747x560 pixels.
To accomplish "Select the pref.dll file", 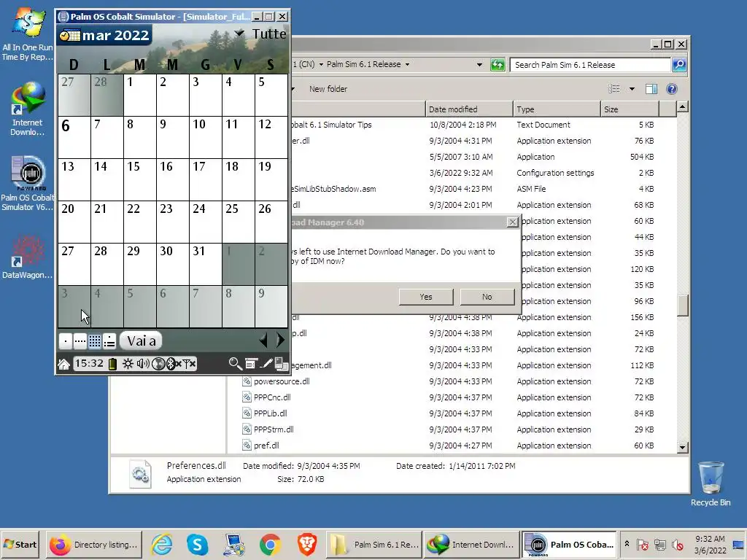I will (266, 446).
